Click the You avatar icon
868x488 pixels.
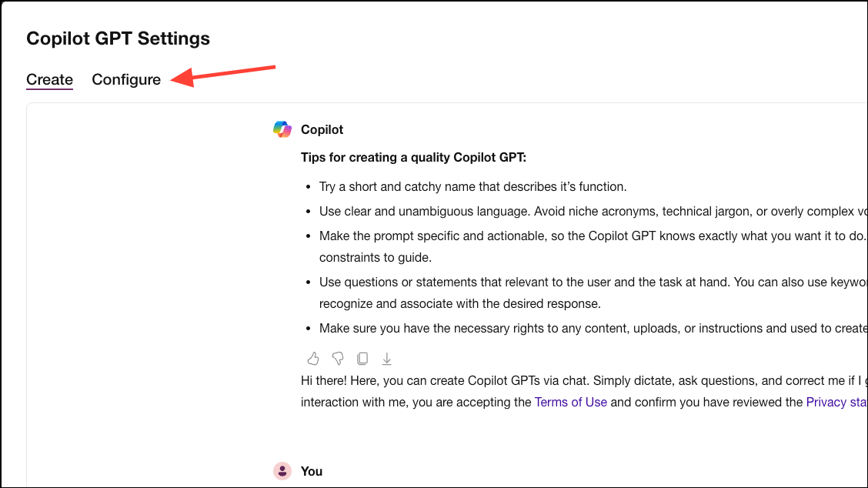point(282,470)
